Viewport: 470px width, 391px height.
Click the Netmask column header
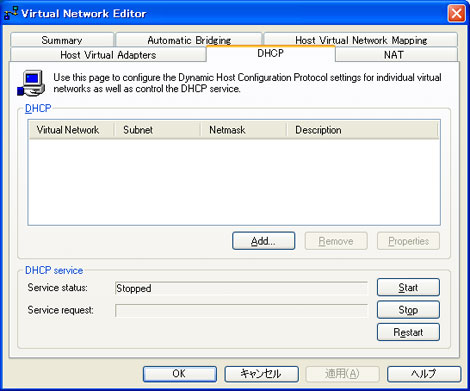tap(244, 130)
